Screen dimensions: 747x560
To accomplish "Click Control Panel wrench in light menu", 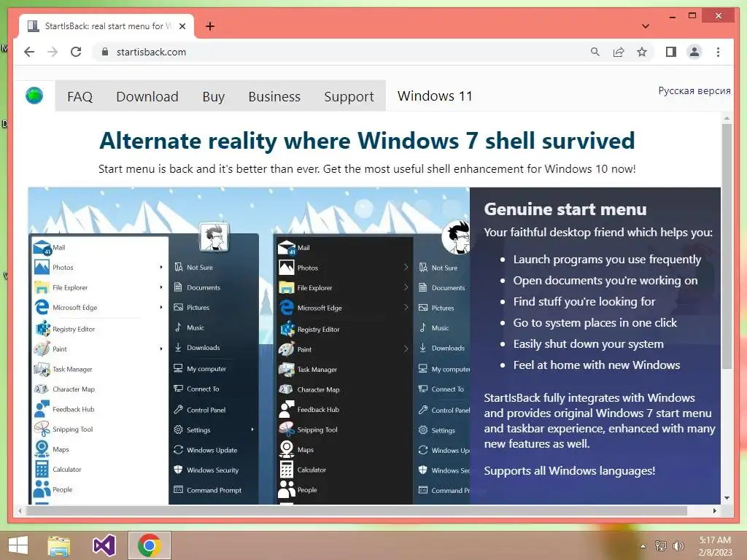I will point(178,410).
